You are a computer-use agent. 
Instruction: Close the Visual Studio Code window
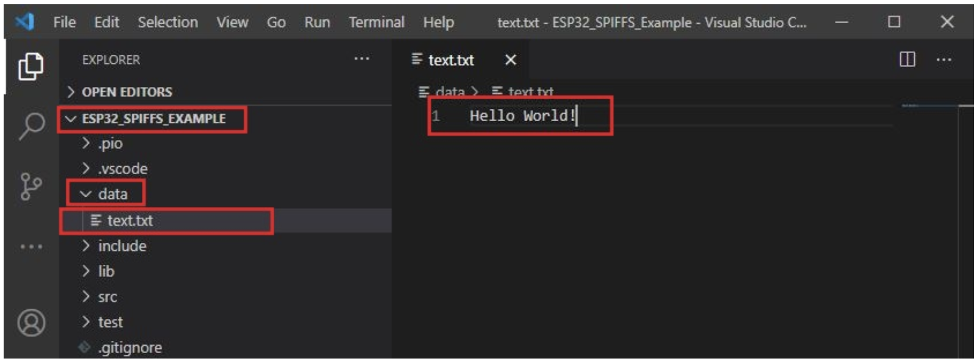pyautogui.click(x=946, y=22)
